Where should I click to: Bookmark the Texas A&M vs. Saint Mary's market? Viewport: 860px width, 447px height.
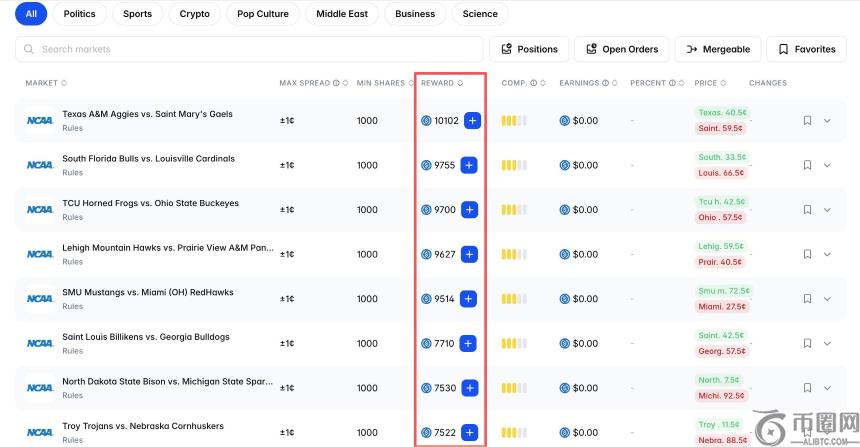click(x=807, y=121)
